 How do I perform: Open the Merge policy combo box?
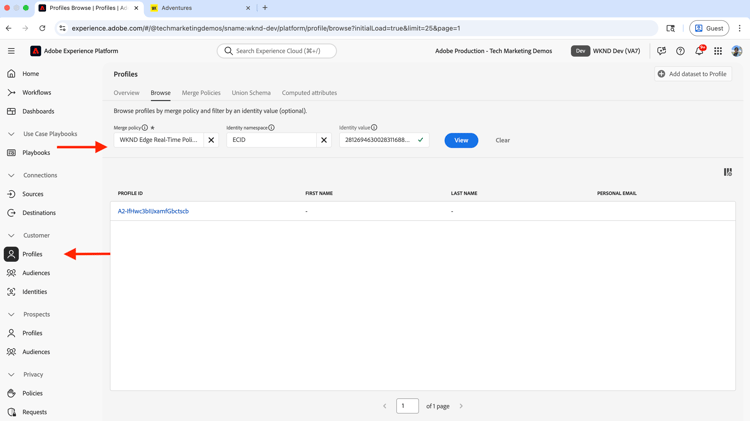pos(158,140)
